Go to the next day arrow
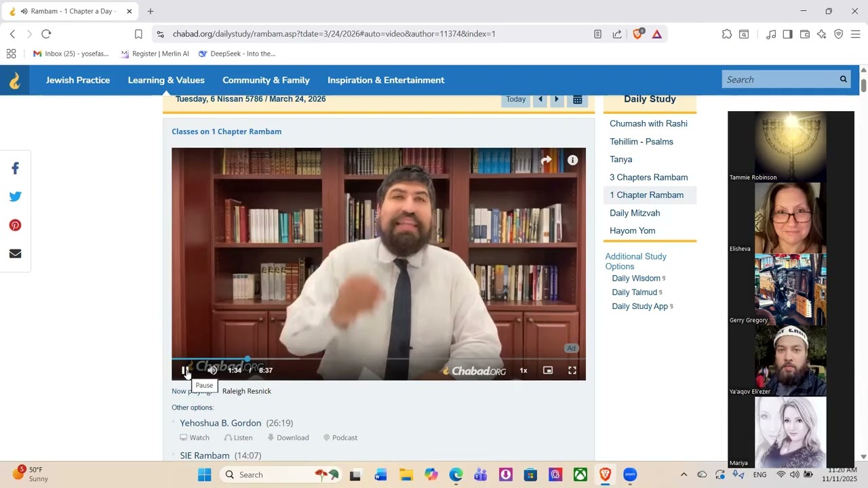This screenshot has width=868, height=488. (557, 99)
